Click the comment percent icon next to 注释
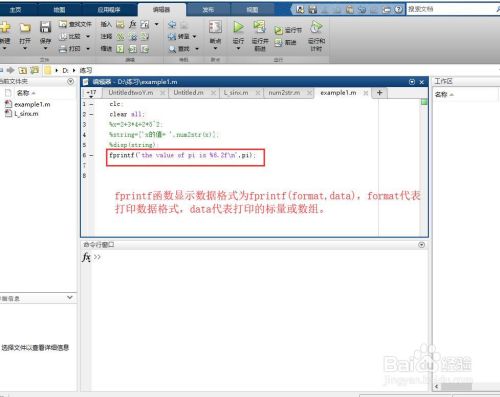The width and height of the screenshot is (500, 397). 120,36
